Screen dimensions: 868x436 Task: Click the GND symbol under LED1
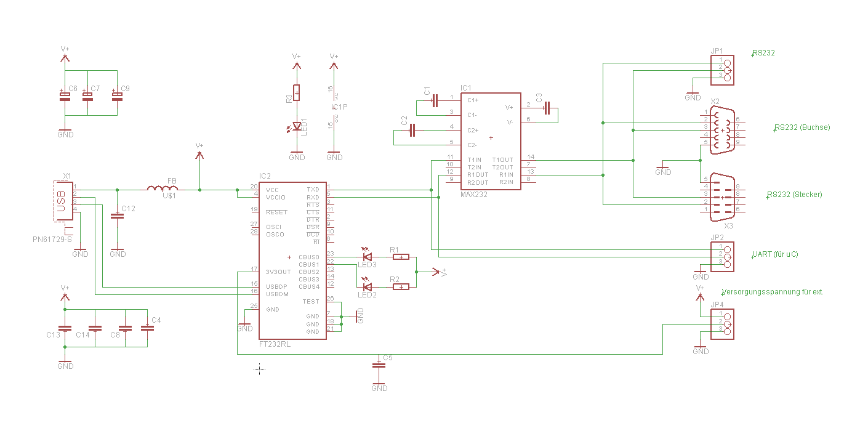(297, 155)
